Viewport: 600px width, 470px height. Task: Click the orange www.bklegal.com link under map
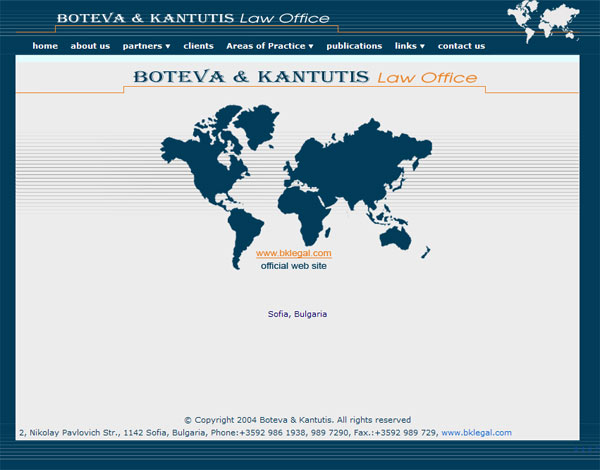293,253
